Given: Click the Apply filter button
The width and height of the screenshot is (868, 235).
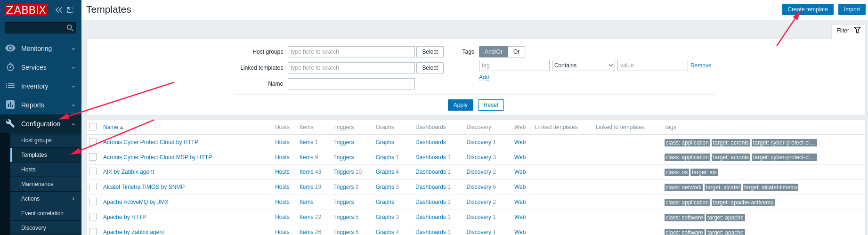Looking at the screenshot, I should tap(460, 105).
